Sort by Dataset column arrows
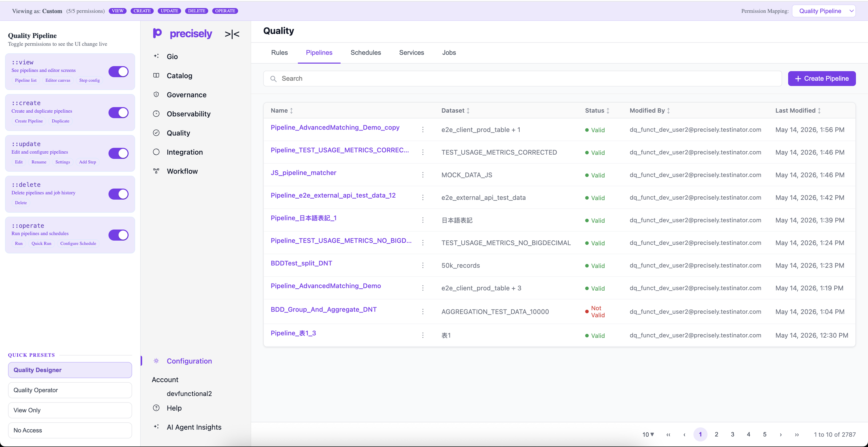Screen dimensions: 868x447 click(x=468, y=111)
